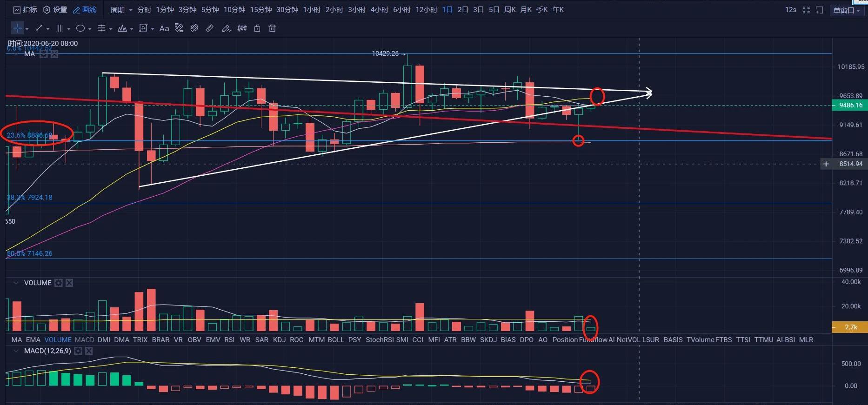Select the trend line drawing tool
This screenshot has height=405, width=868.
[39, 28]
